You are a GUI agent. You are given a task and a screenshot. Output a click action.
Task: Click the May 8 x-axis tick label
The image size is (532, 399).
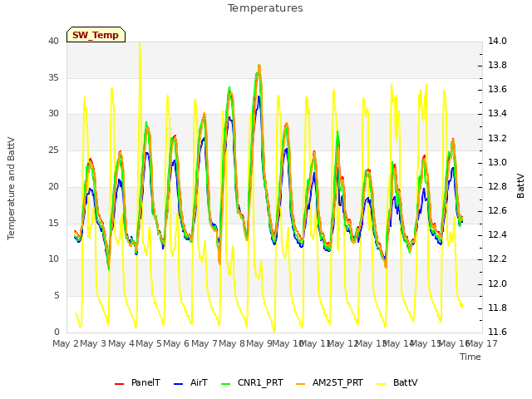coord(232,343)
